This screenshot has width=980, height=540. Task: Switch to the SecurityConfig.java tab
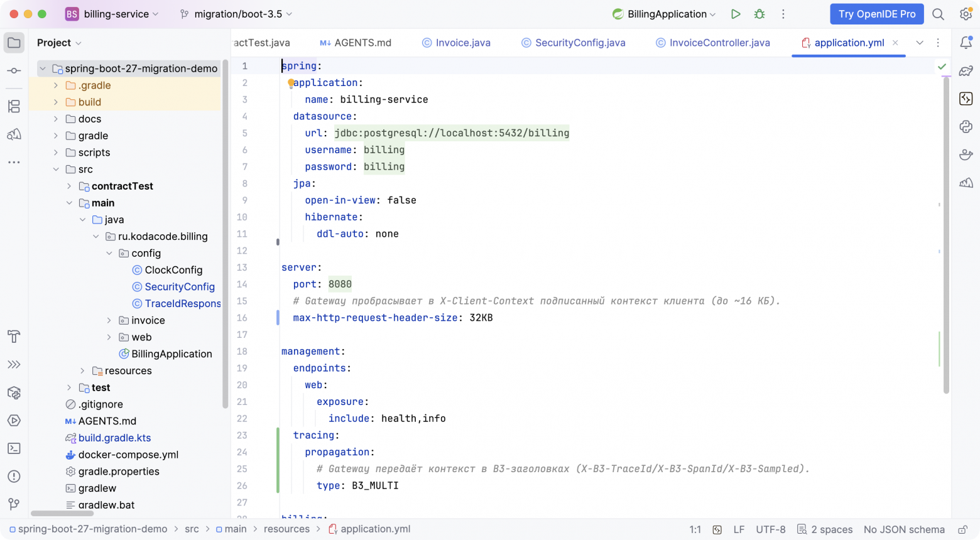point(573,43)
